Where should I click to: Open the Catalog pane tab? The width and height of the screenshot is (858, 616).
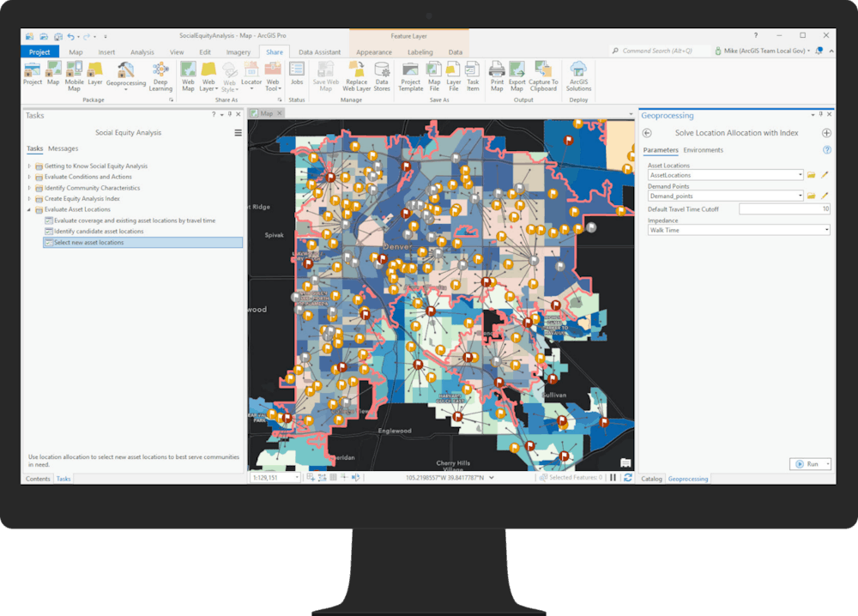[x=651, y=479]
